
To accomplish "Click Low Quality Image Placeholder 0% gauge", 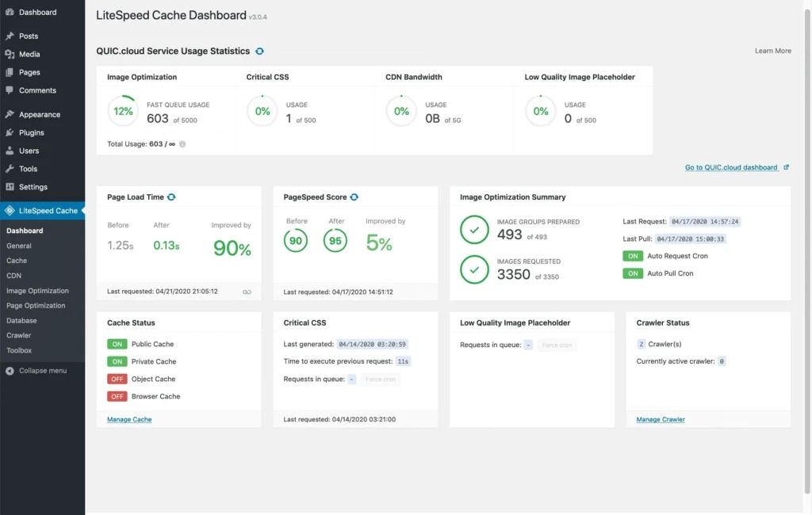I will coord(541,111).
